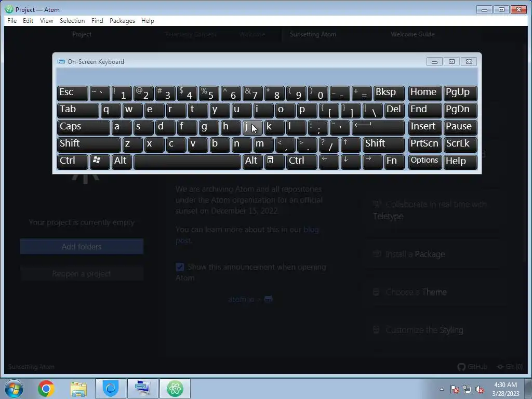Uncheck Show this announcement checkbox
Image resolution: width=532 pixels, height=399 pixels.
point(180,267)
